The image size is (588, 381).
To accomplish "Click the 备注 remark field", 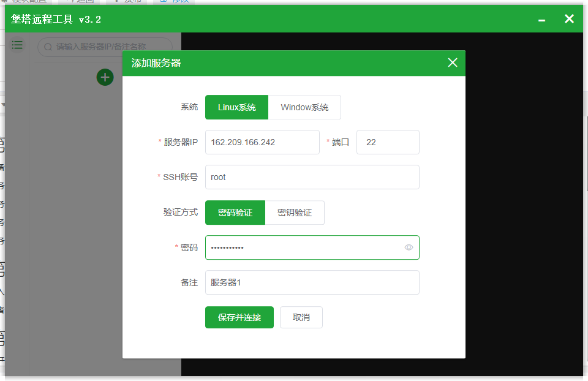I will coord(312,282).
